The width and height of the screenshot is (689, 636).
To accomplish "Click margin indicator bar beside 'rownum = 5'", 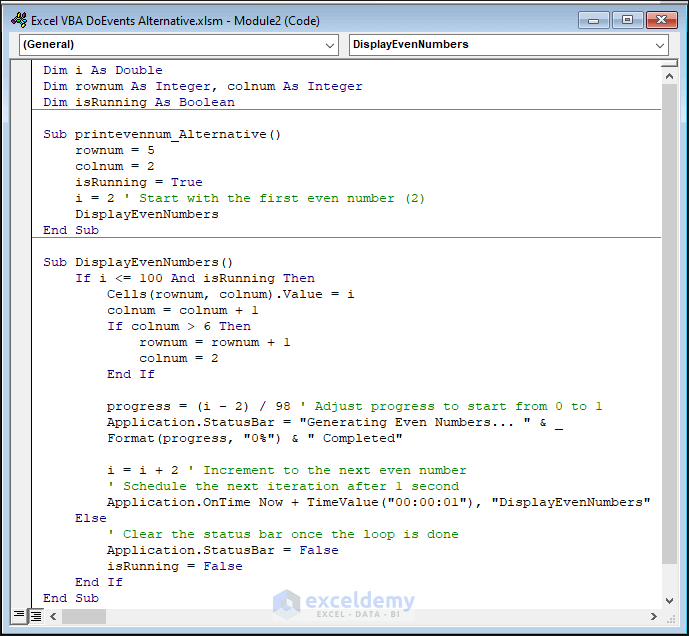I will pyautogui.click(x=21, y=150).
